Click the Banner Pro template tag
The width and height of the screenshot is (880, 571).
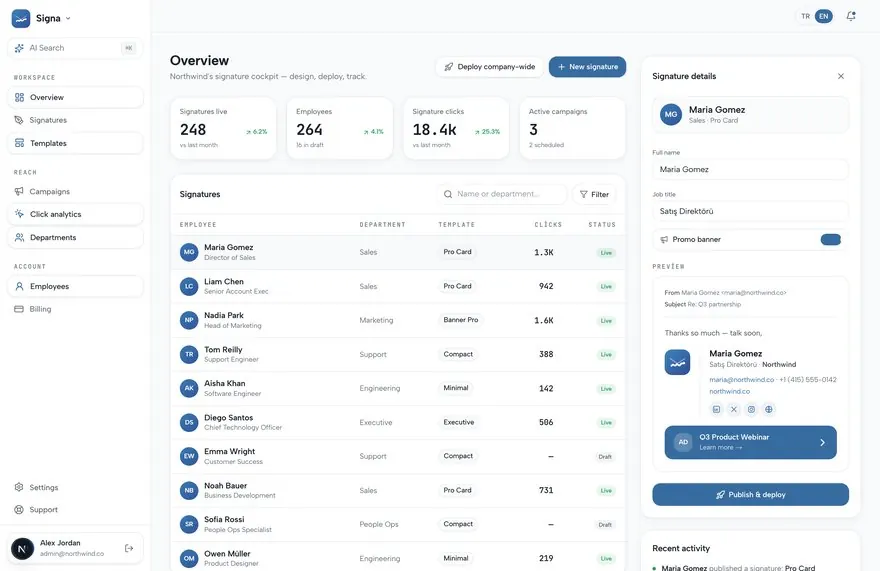click(461, 320)
